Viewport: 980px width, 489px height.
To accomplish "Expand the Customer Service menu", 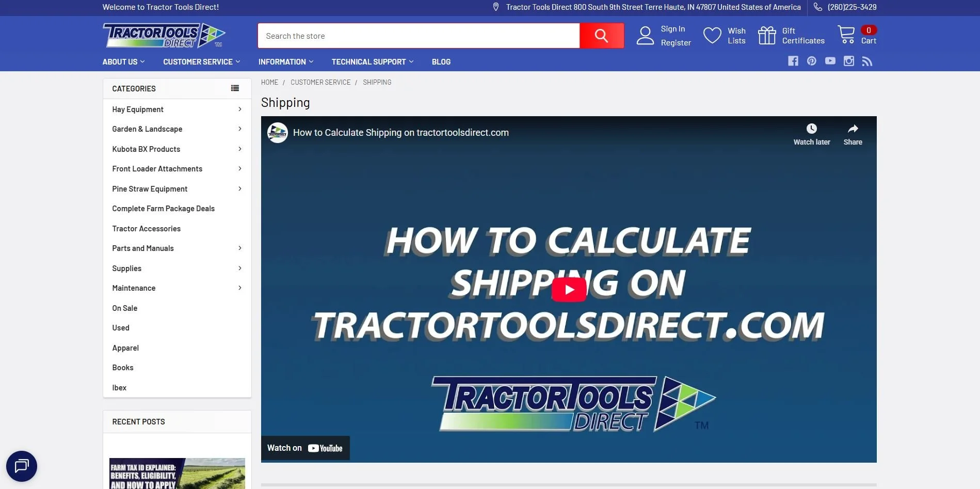I will coord(202,61).
